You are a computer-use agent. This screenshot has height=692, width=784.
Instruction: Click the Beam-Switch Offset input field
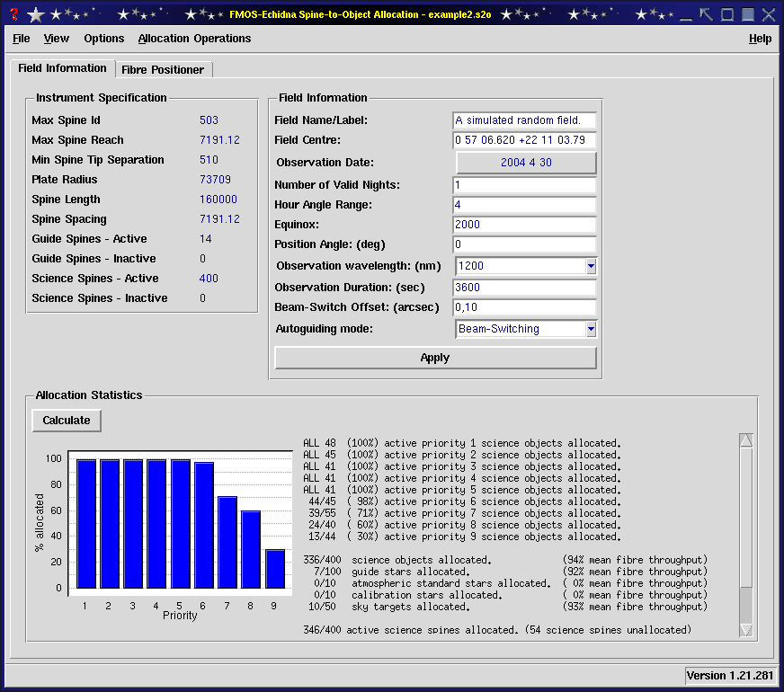coord(524,307)
